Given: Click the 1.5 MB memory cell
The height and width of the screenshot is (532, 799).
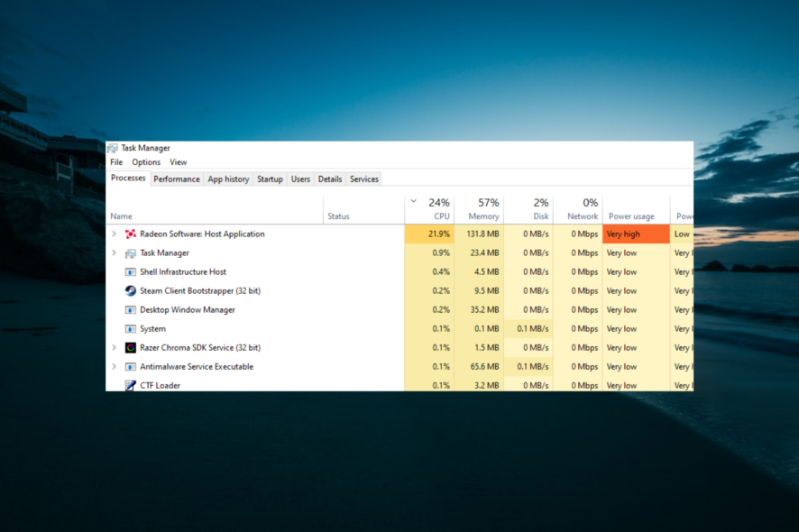Looking at the screenshot, I should (479, 347).
